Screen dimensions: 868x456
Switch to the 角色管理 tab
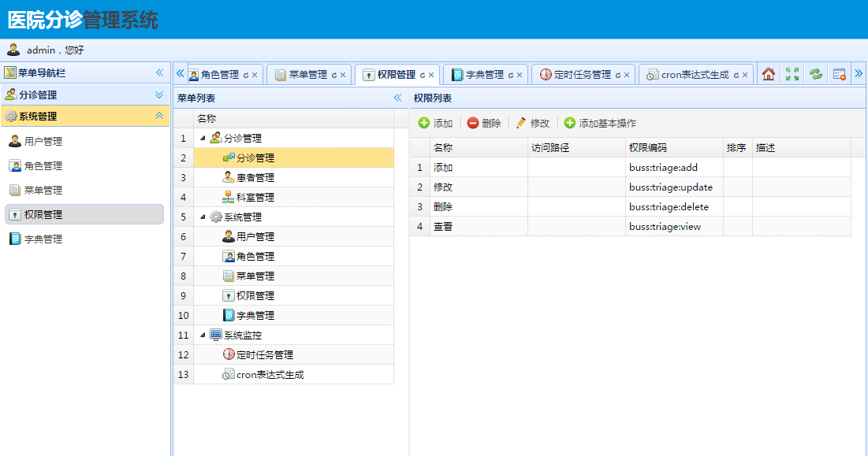coord(220,75)
